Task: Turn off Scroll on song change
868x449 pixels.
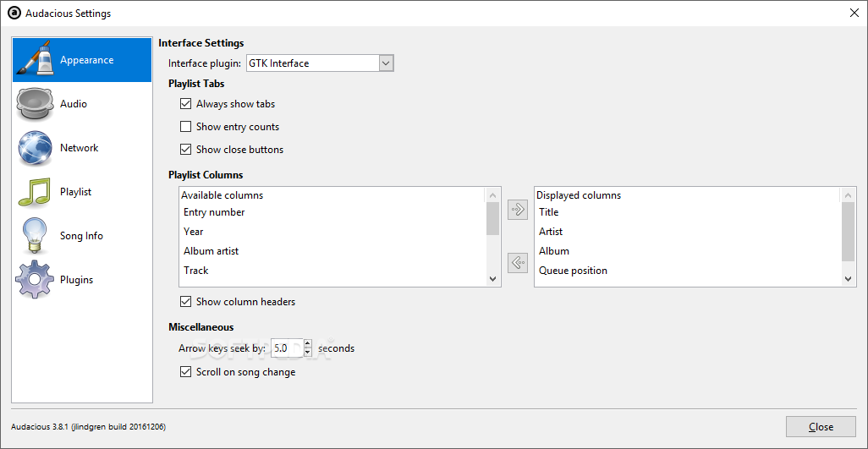Action: pos(185,371)
